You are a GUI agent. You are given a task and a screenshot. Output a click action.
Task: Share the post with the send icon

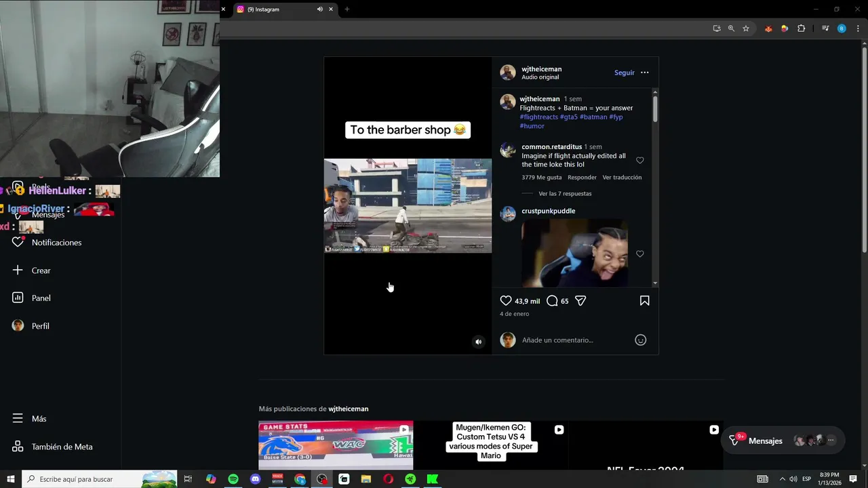tap(580, 300)
